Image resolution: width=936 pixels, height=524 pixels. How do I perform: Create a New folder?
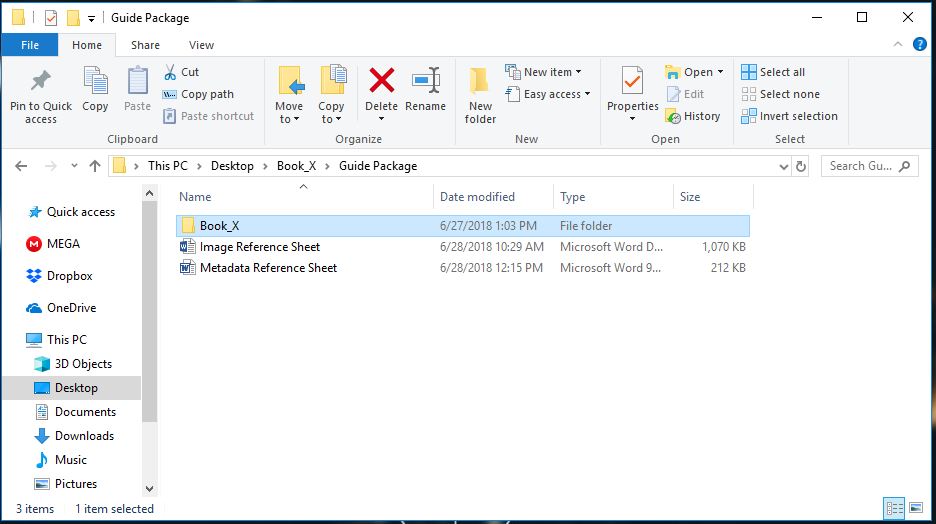coord(481,95)
